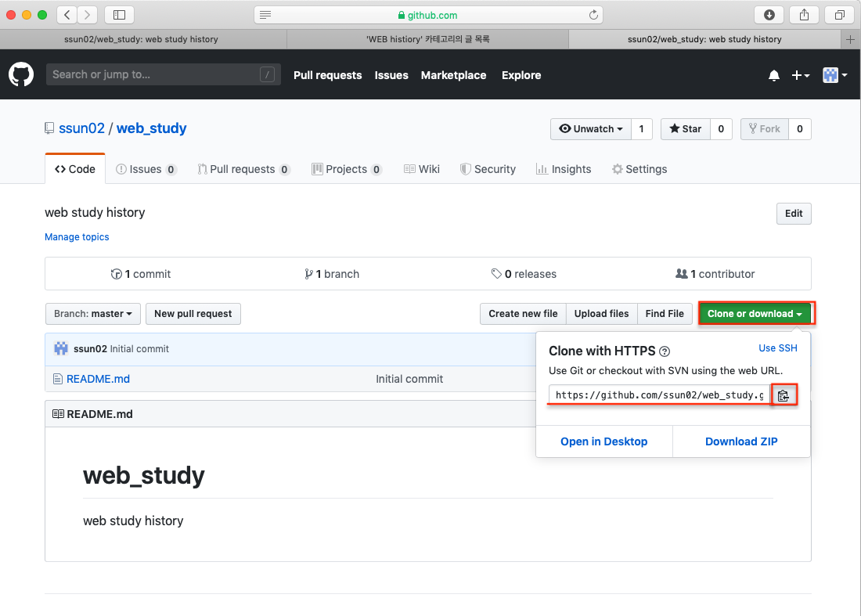Viewport: 861px width, 616px height.
Task: Click Upload files button
Action: pyautogui.click(x=602, y=314)
